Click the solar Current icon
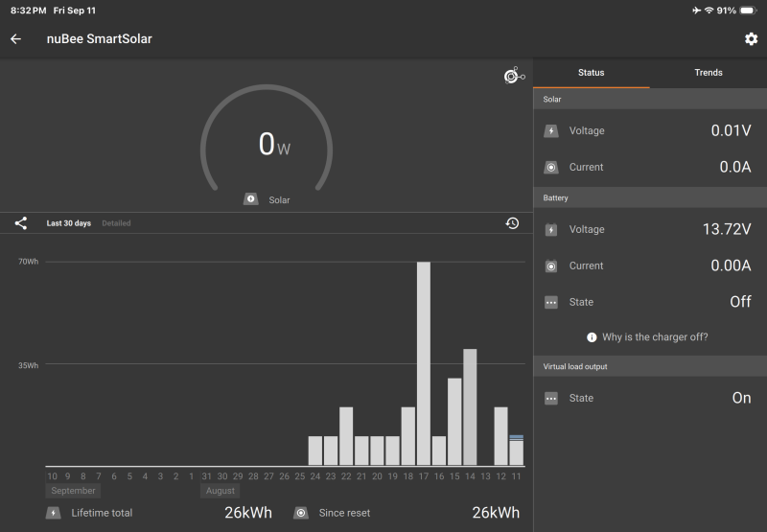The image size is (767, 532). click(x=551, y=167)
